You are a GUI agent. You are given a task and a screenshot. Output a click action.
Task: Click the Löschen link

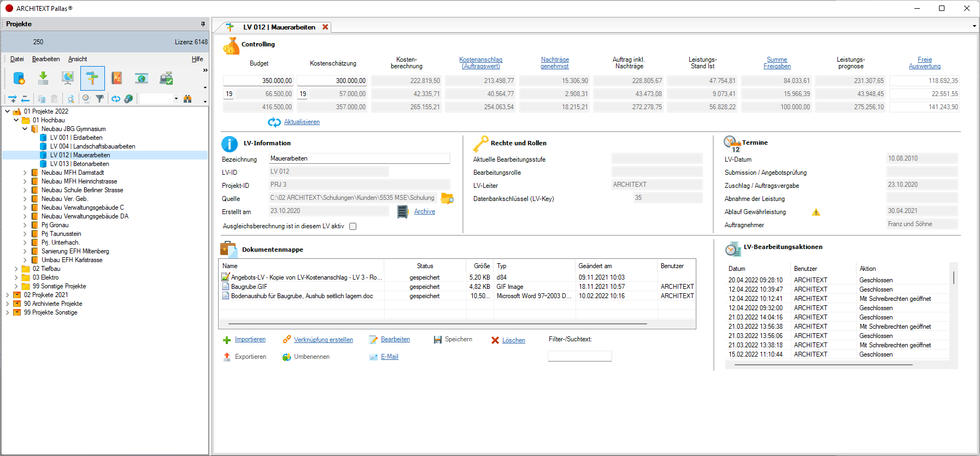click(514, 340)
